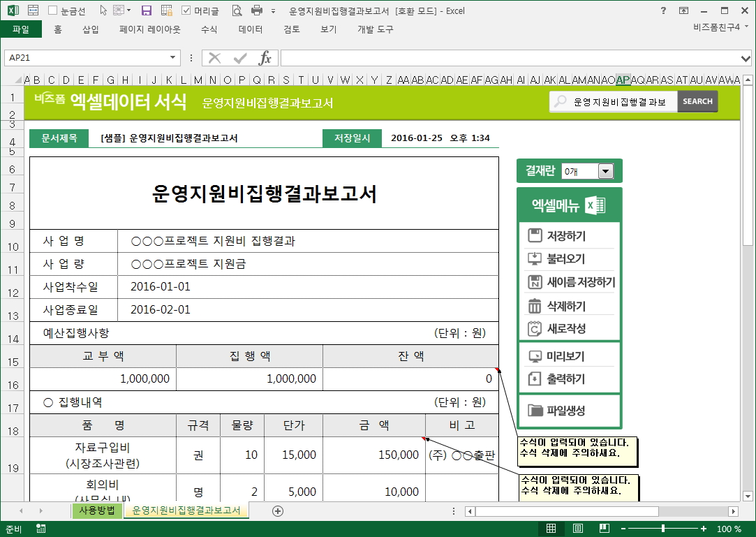Open the 결재란 count dropdown
This screenshot has width=756, height=537.
[605, 171]
